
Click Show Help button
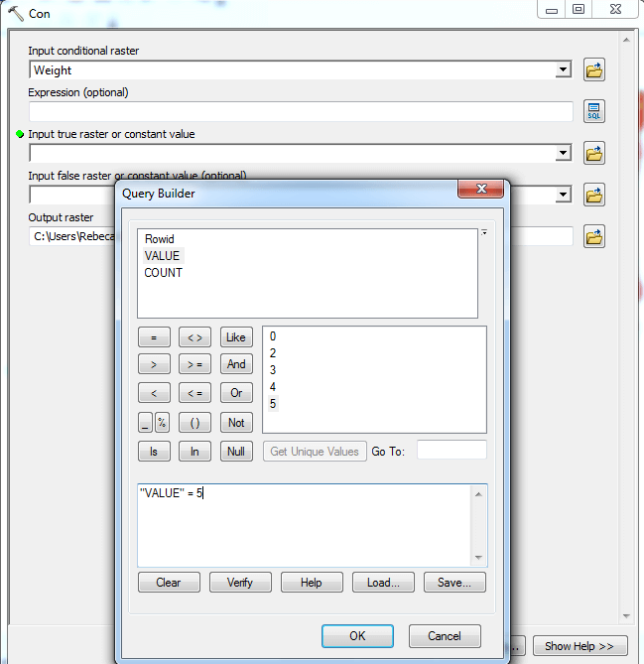point(580,646)
